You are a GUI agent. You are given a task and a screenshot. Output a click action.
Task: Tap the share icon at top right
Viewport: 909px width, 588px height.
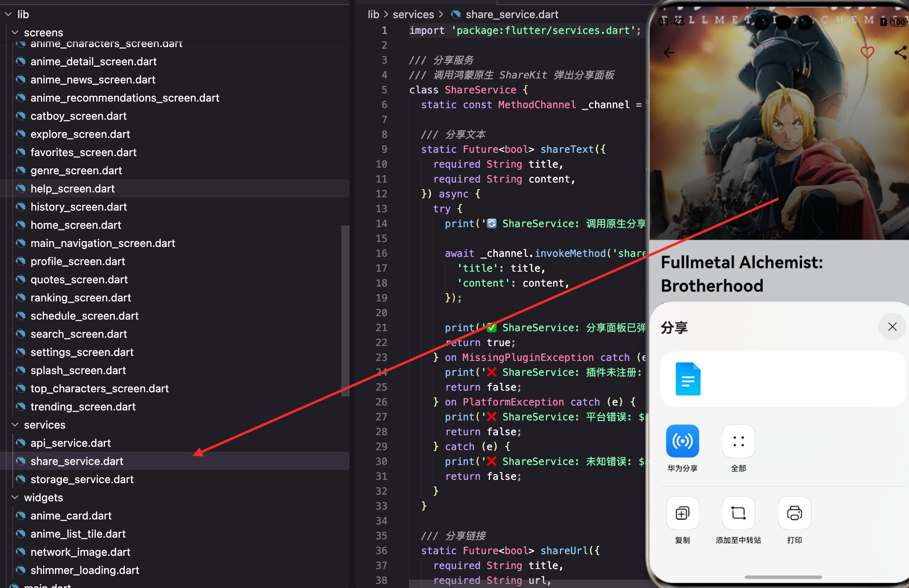901,52
